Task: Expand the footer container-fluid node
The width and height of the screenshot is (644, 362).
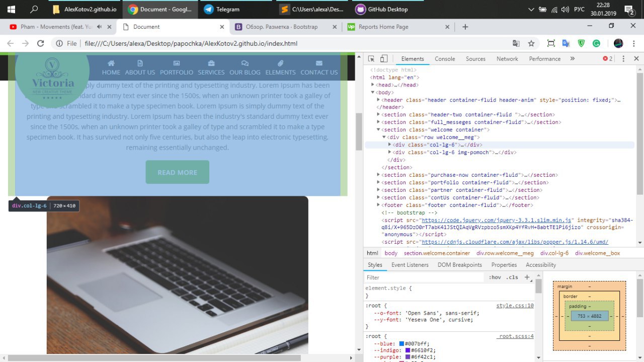Action: point(379,205)
